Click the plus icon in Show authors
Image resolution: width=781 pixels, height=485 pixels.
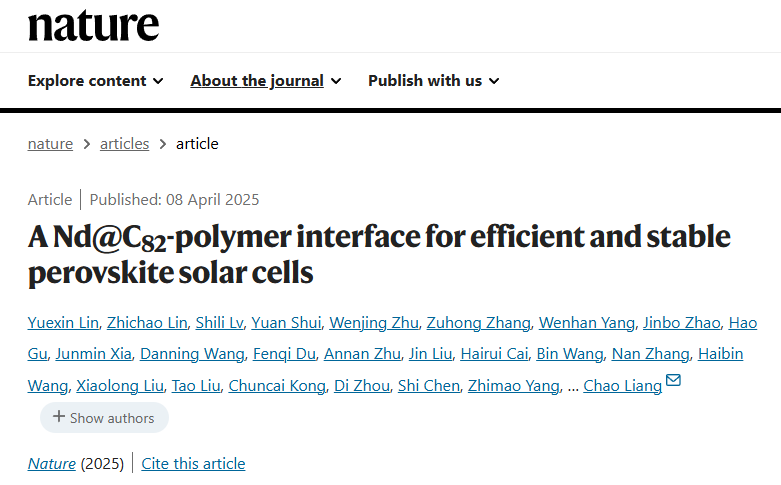point(59,416)
